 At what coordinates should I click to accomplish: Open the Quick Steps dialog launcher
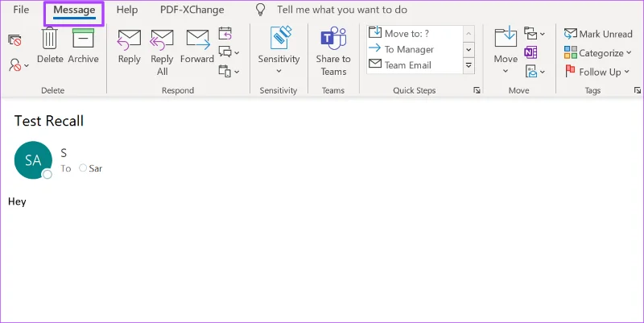[x=477, y=90]
